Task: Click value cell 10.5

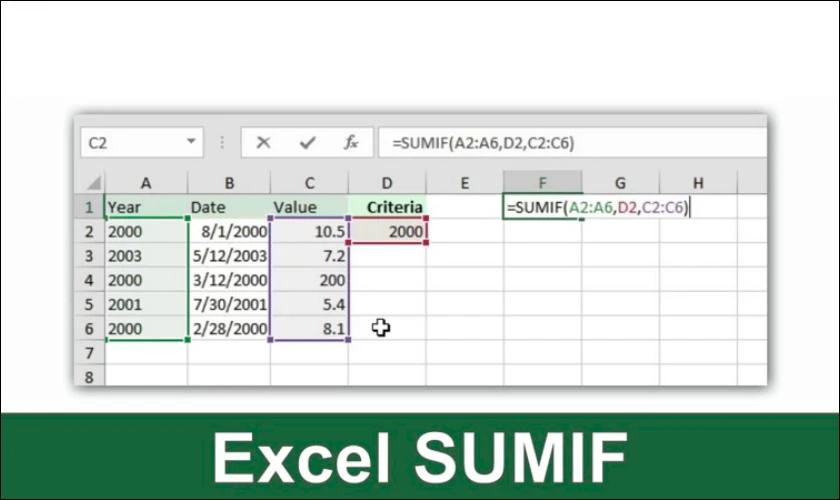Action: 309,232
